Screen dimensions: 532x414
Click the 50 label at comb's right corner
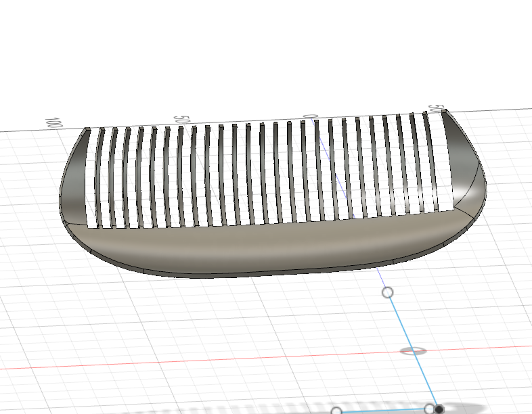437,110
